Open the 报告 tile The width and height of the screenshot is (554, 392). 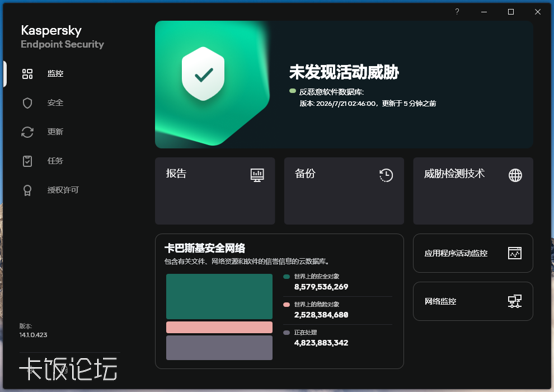click(x=215, y=191)
